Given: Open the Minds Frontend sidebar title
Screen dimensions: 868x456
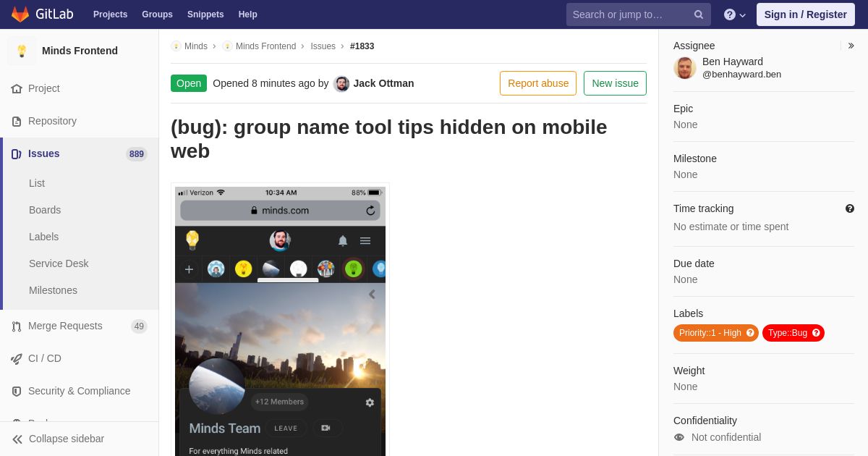Looking at the screenshot, I should [x=80, y=51].
